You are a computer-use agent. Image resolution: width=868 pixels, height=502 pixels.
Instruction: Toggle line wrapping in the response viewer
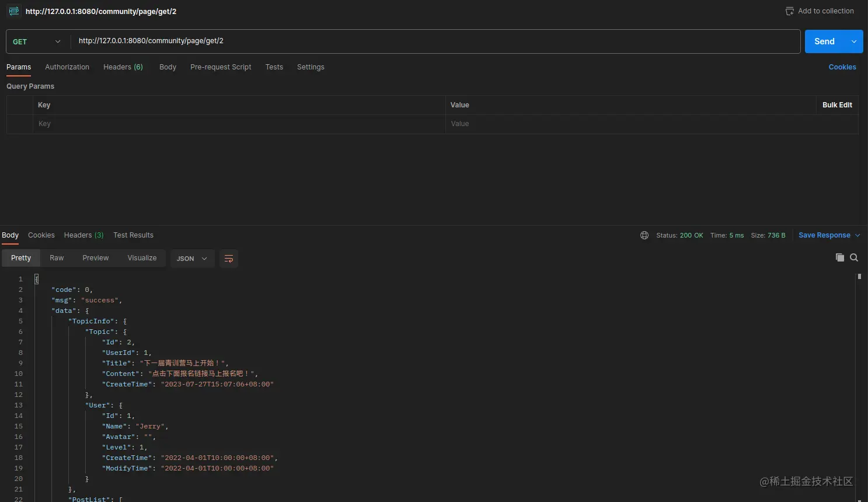click(229, 259)
